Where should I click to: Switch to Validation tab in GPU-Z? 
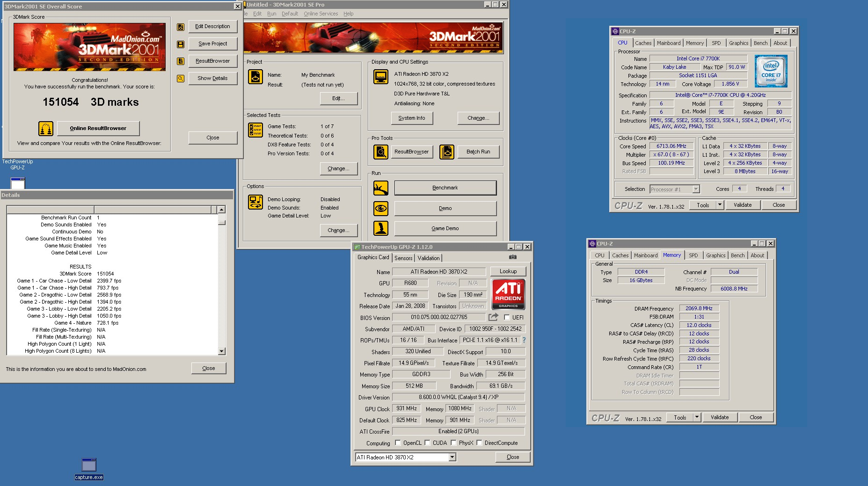(429, 258)
